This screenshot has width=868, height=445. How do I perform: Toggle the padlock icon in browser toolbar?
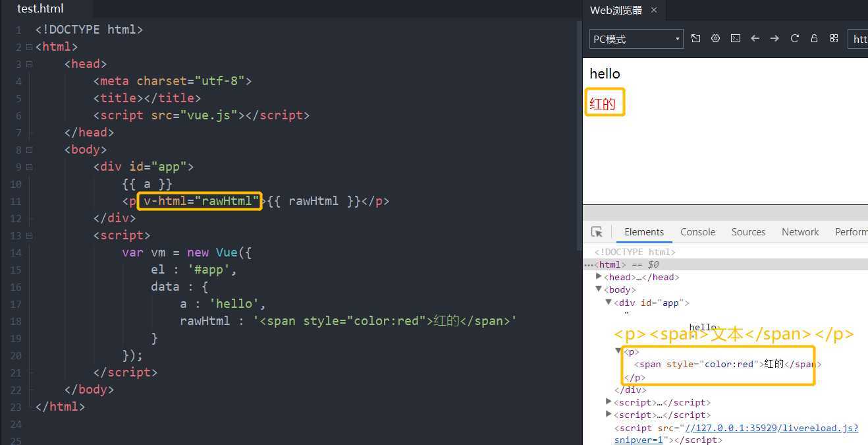point(814,39)
